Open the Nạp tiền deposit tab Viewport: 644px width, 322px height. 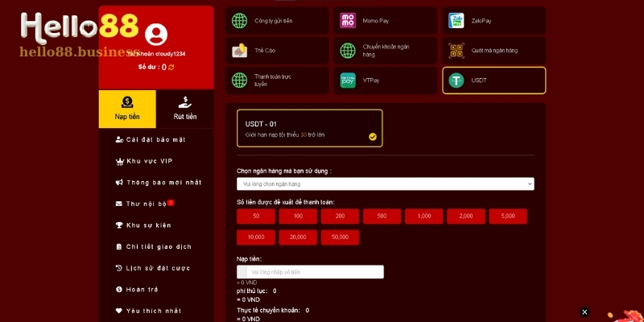click(x=127, y=109)
